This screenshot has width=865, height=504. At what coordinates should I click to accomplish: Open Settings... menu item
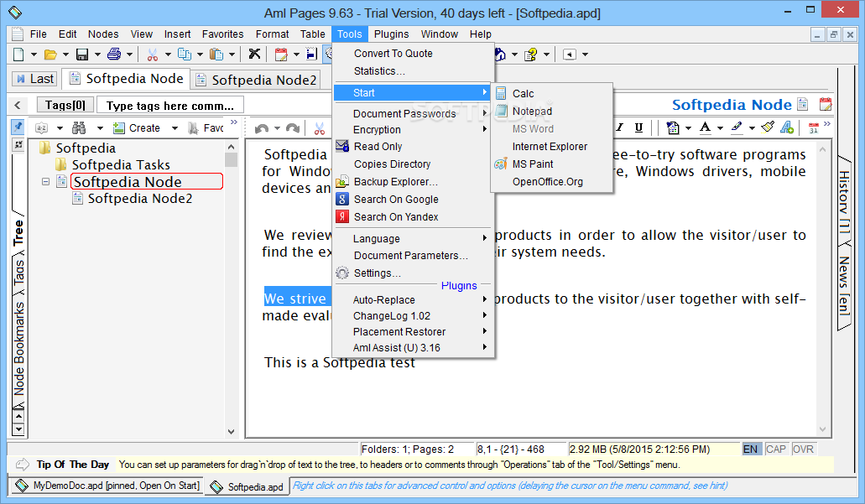(378, 273)
